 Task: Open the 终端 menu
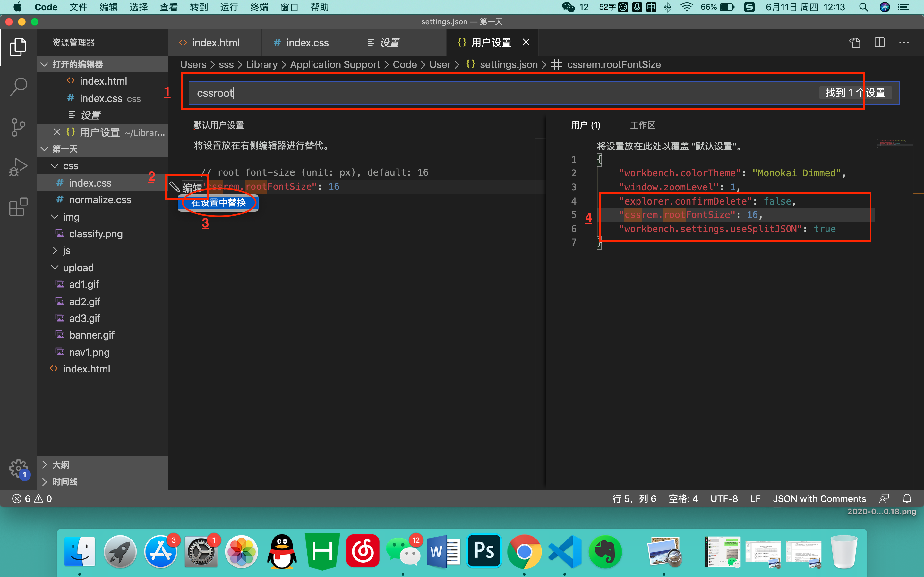pos(259,7)
